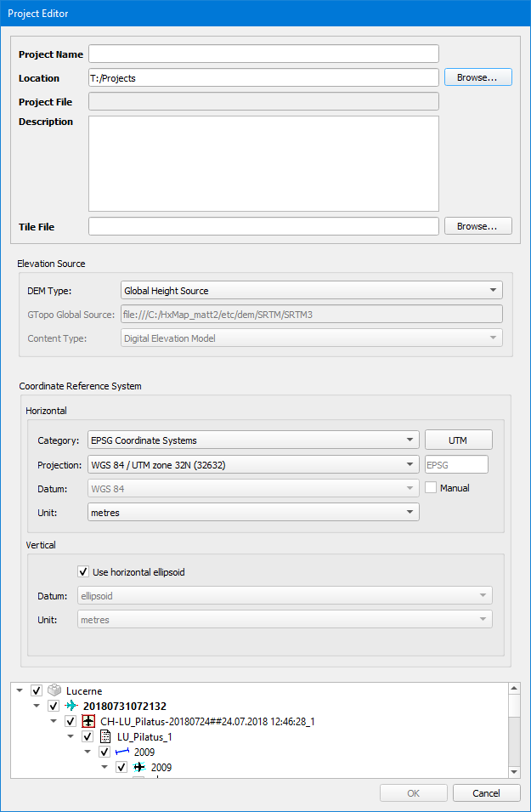Open the horizontal Unit dropdown
The height and width of the screenshot is (812, 531).
pyautogui.click(x=253, y=512)
